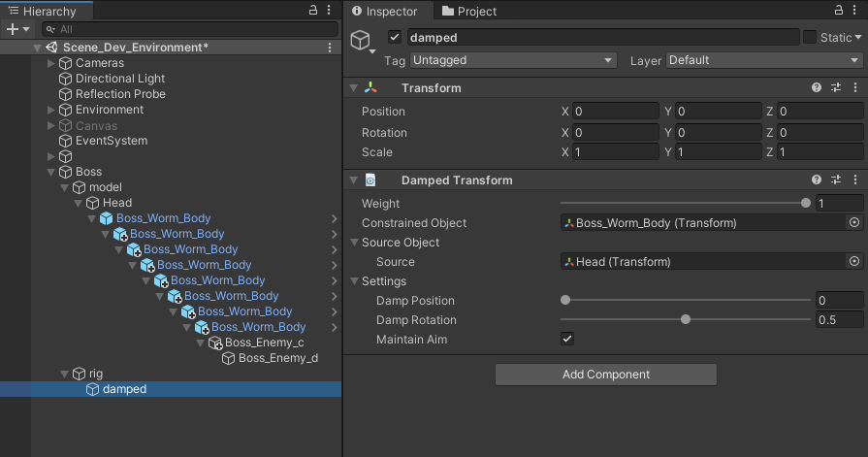Viewport: 868px width, 457px height.
Task: Switch to the Project tab
Action: coord(469,12)
